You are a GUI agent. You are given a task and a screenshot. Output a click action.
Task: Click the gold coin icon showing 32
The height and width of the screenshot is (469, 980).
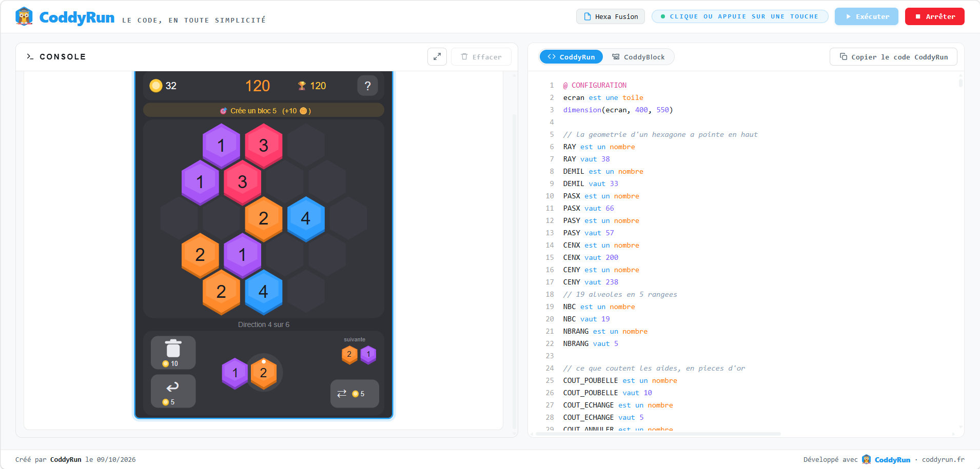point(156,86)
